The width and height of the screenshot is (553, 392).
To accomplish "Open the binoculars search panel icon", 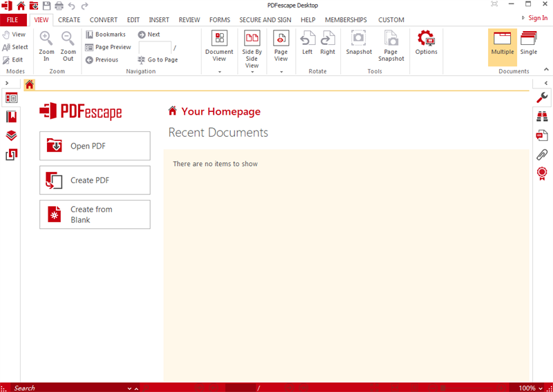I will [x=542, y=116].
